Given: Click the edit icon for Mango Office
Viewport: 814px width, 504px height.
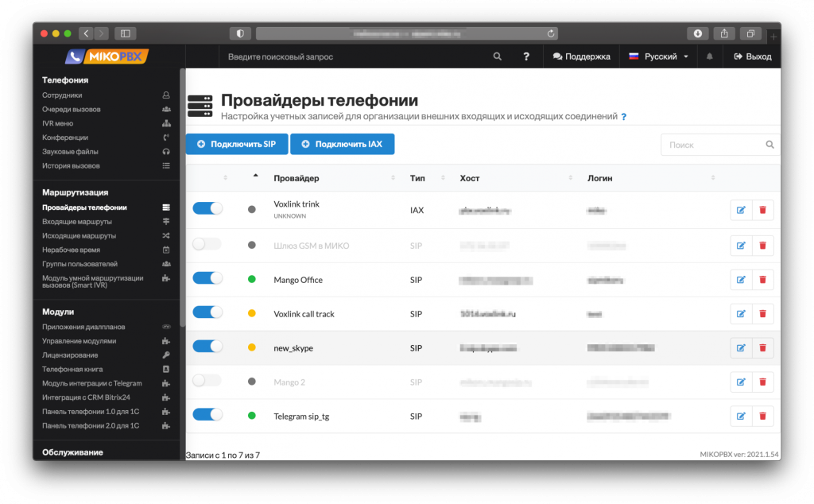Looking at the screenshot, I should point(741,280).
